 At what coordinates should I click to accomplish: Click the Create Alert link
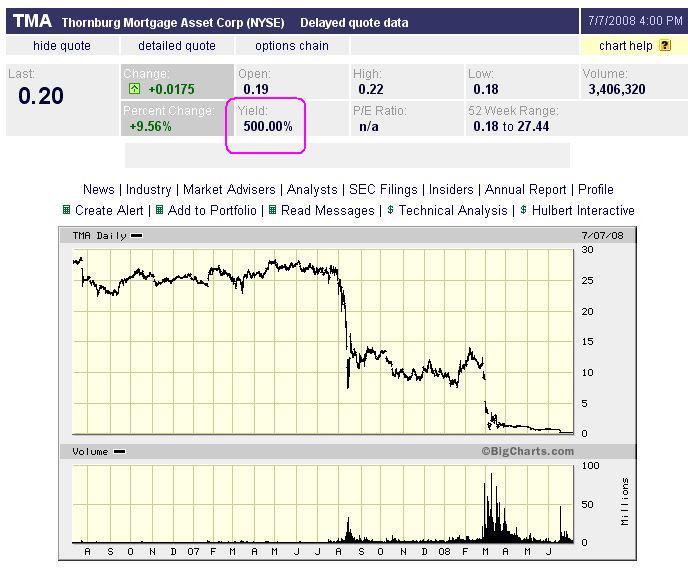tap(109, 210)
